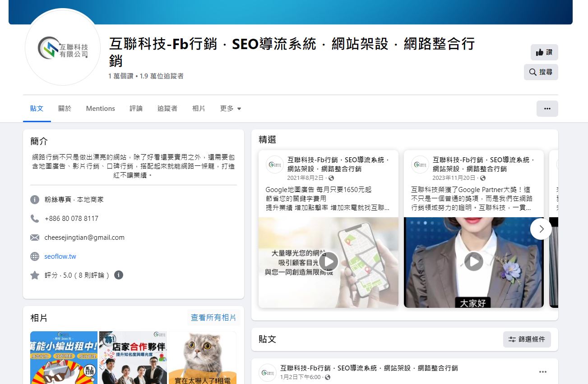This screenshot has height=384, width=588.
Task: Click the 1 萬個讚 likes count
Action: click(x=120, y=76)
